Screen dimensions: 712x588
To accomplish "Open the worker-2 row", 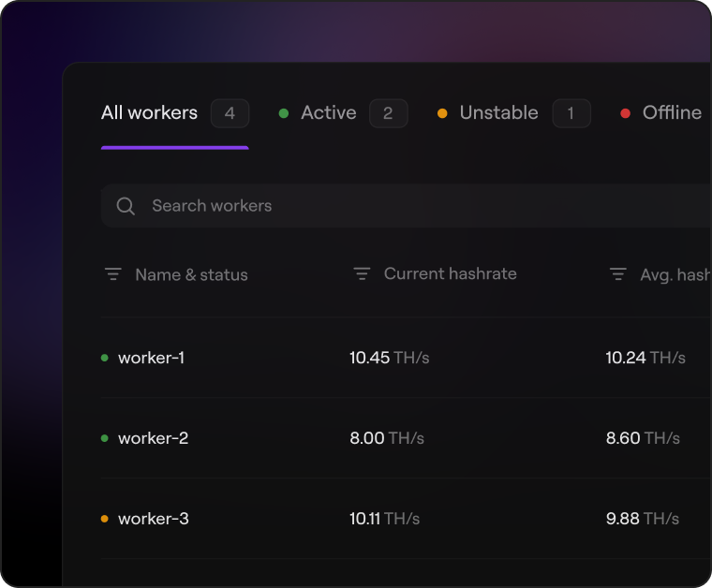I will pyautogui.click(x=406, y=438).
